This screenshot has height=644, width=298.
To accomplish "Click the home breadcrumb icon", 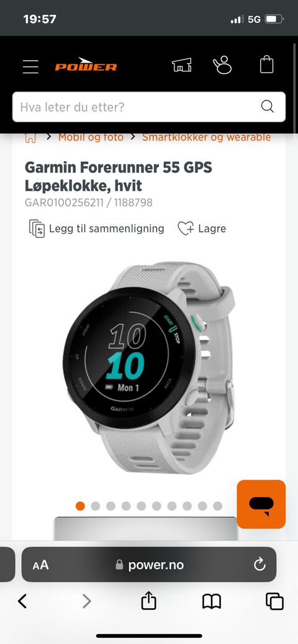I will tap(31, 138).
